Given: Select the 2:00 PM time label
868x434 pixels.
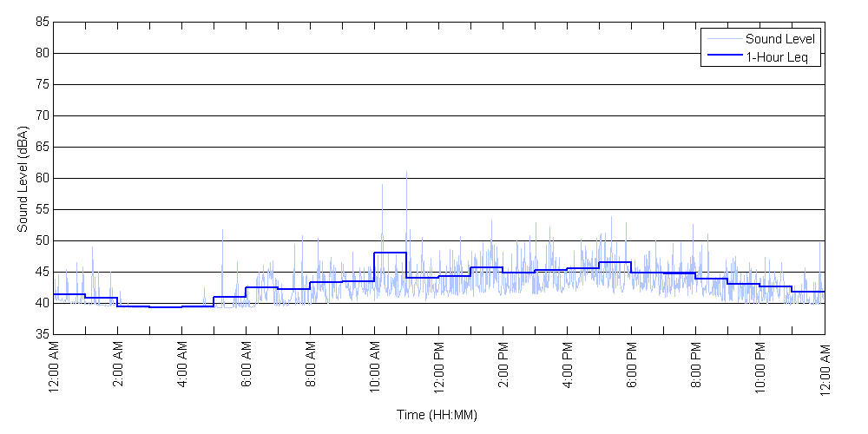Looking at the screenshot, I should click(503, 368).
